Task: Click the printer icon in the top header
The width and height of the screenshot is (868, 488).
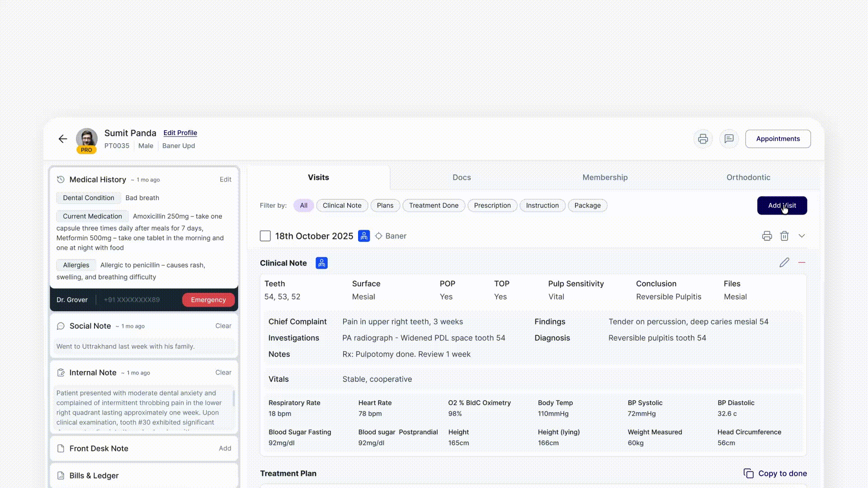Action: pyautogui.click(x=703, y=139)
